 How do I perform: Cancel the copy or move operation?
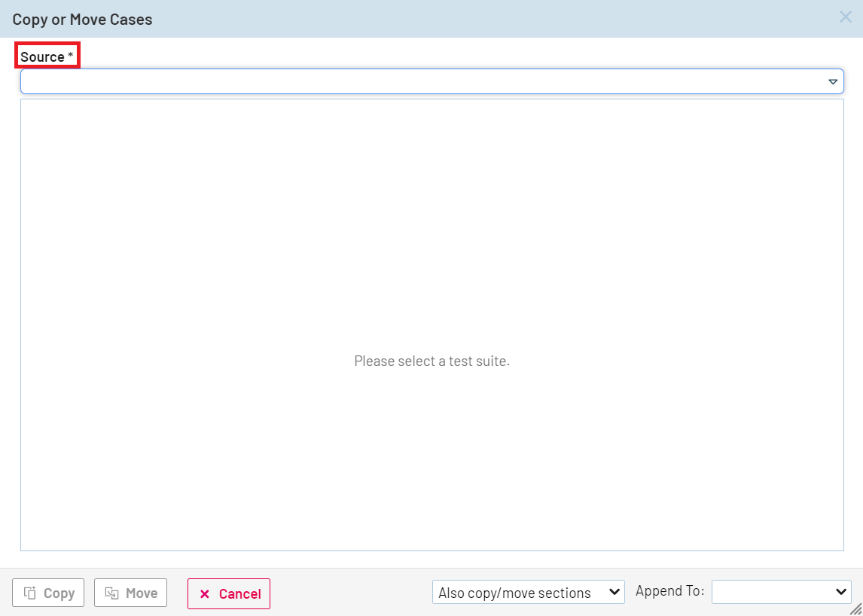[x=229, y=593]
